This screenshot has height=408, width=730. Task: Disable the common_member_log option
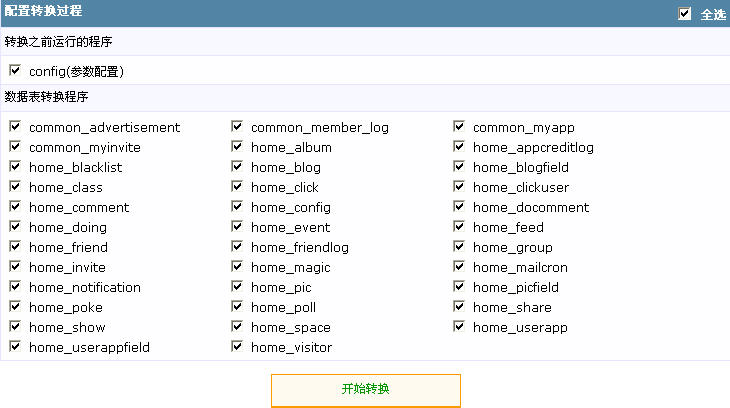coord(237,127)
